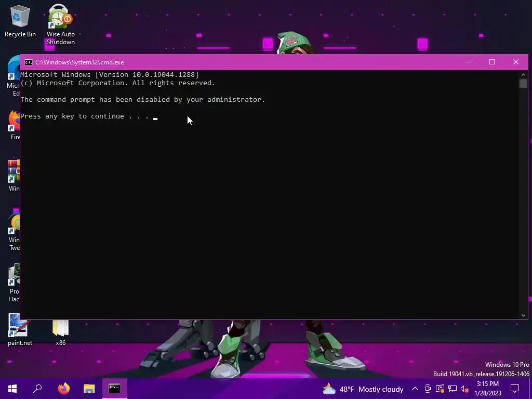The height and width of the screenshot is (399, 532).
Task: Open taskbar Search magnifier
Action: coord(37,389)
